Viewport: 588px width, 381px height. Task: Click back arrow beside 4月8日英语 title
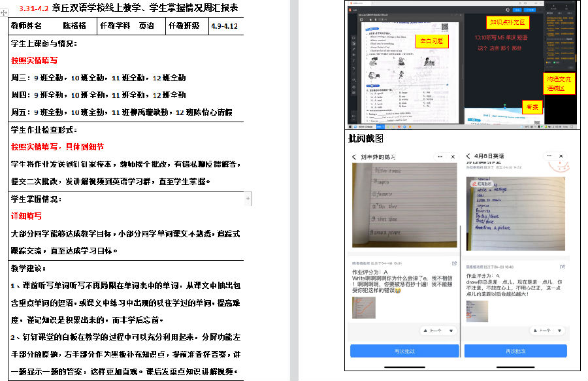tap(468, 157)
